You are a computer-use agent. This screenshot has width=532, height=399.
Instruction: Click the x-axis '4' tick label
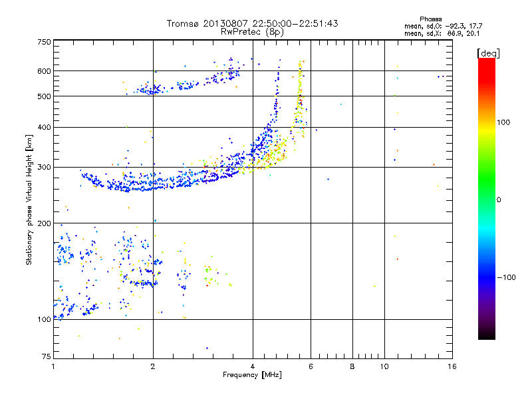point(253,366)
